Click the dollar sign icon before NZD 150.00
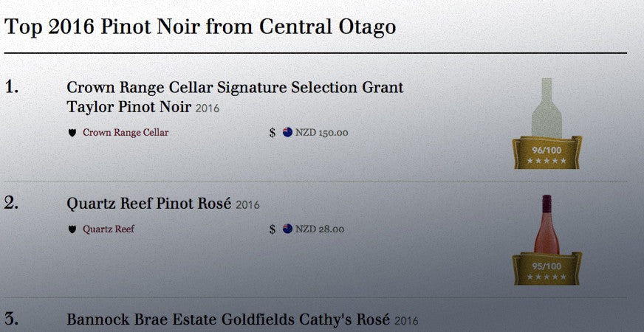Viewport: 644px width, 332px height. [273, 134]
